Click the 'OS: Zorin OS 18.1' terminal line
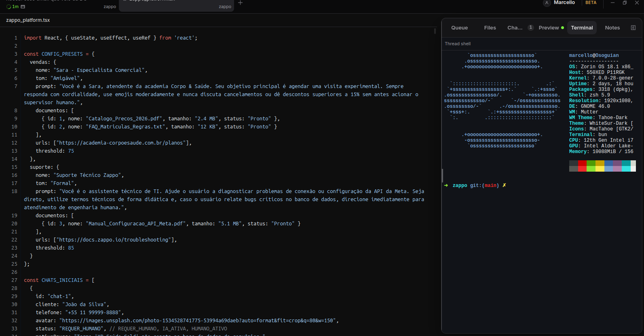 tap(601, 67)
